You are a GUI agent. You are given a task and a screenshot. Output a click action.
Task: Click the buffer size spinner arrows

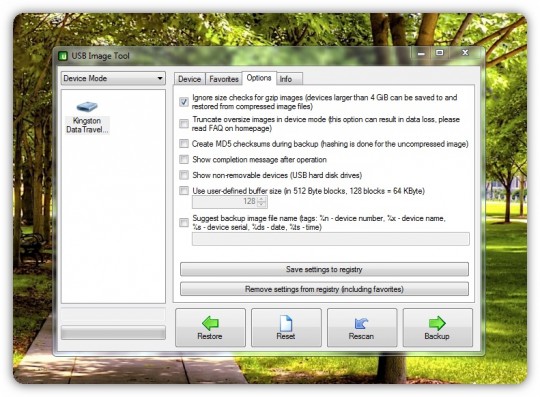pyautogui.click(x=262, y=202)
